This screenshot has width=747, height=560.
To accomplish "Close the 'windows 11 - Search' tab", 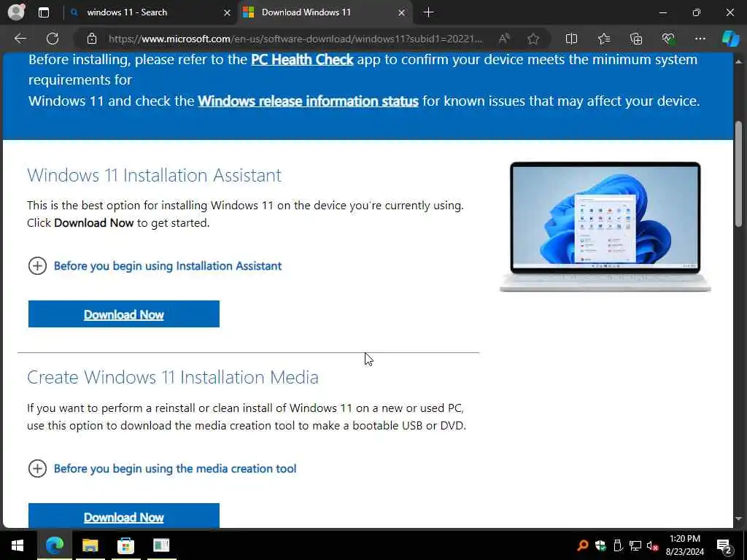I will [x=228, y=13].
